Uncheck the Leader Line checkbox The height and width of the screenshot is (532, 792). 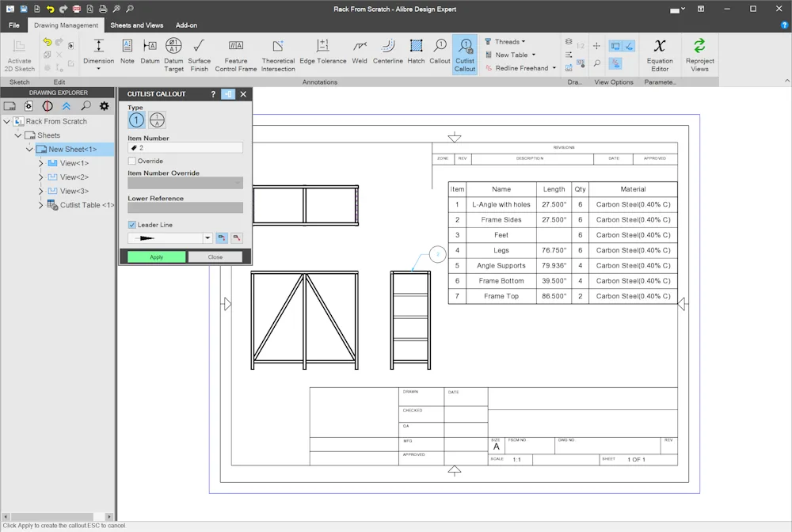coord(132,225)
